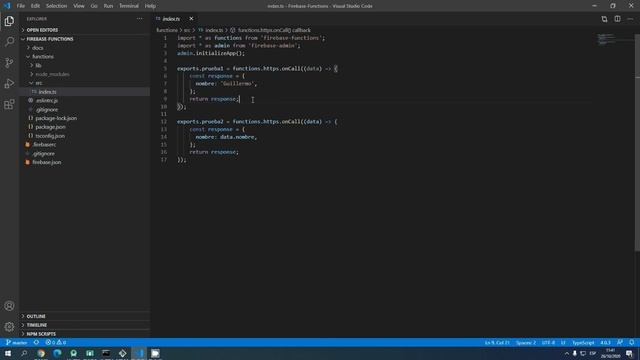
Task: Open the Accounts menu icon
Action: pyautogui.click(x=9, y=306)
